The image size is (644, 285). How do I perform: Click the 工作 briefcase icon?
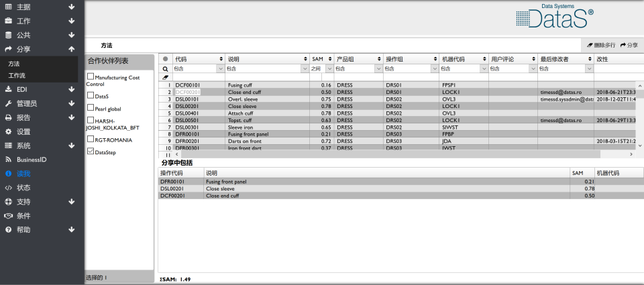8,21
